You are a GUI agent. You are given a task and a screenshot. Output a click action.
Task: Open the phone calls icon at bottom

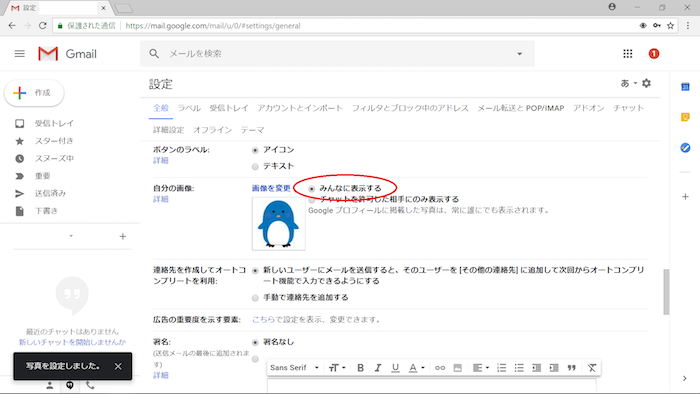[x=90, y=385]
